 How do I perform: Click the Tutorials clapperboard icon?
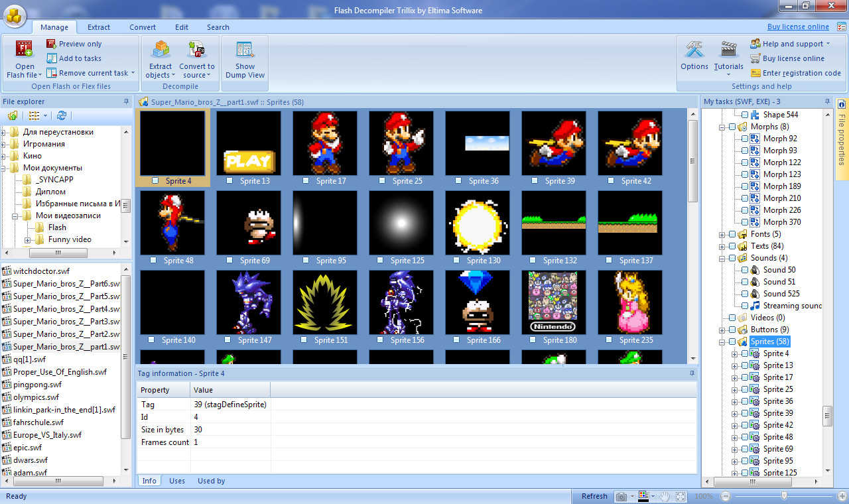tap(728, 49)
